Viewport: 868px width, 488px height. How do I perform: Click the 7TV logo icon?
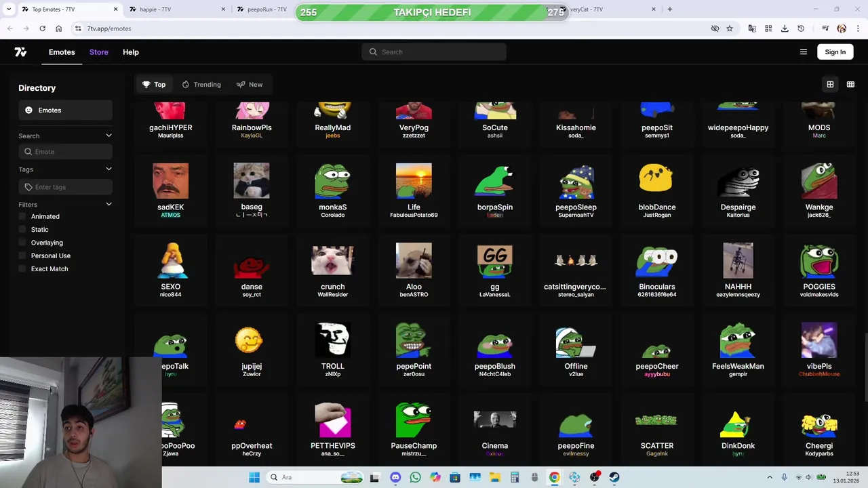click(20, 52)
